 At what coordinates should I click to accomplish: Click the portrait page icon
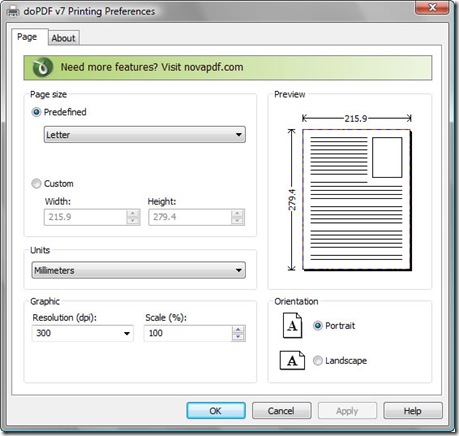pos(292,325)
